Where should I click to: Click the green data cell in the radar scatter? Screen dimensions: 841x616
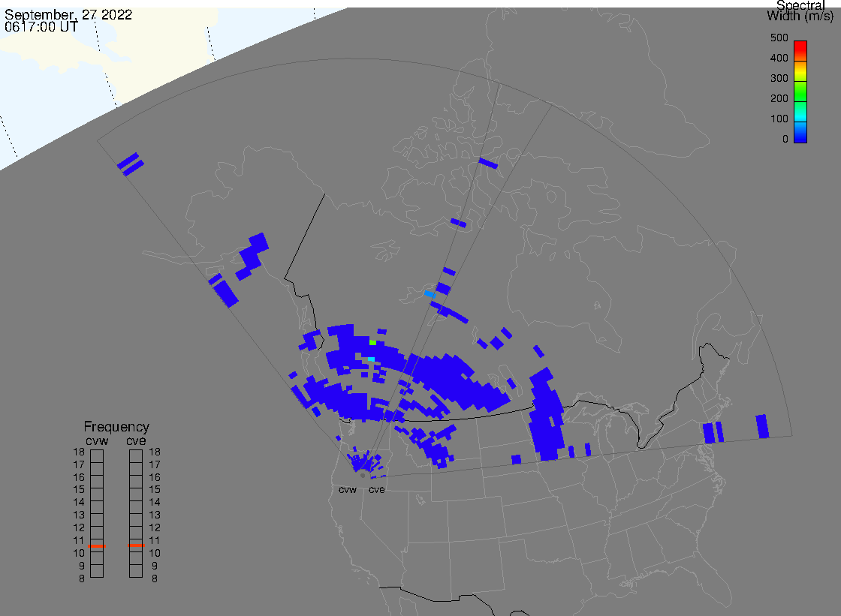[372, 342]
